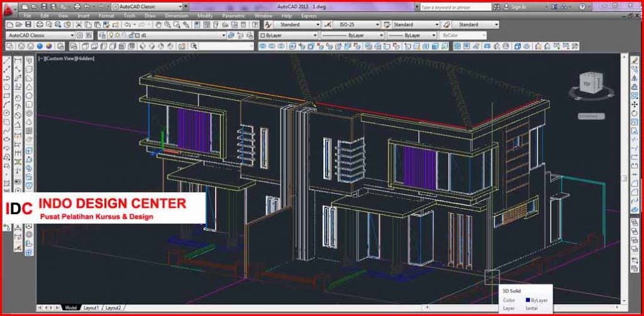Click the layer d1 color square
This screenshot has width=644, height=316.
coord(138,36)
